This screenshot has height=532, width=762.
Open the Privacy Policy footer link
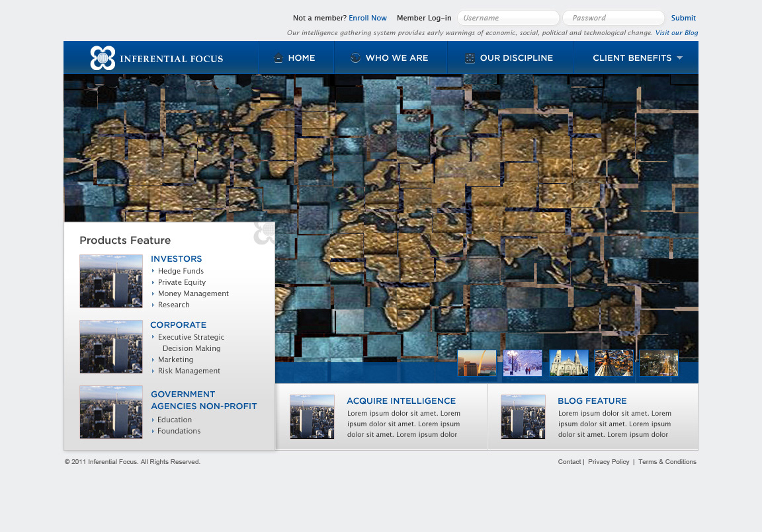click(609, 461)
